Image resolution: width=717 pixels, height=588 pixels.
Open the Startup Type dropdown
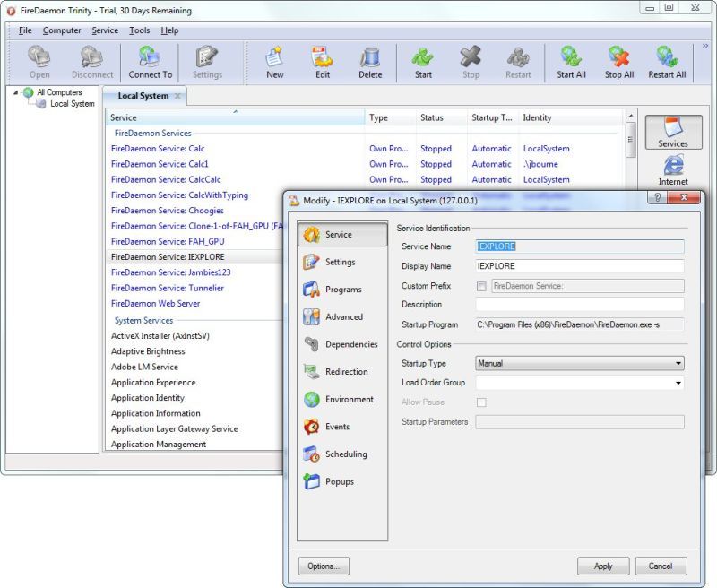[x=580, y=364]
